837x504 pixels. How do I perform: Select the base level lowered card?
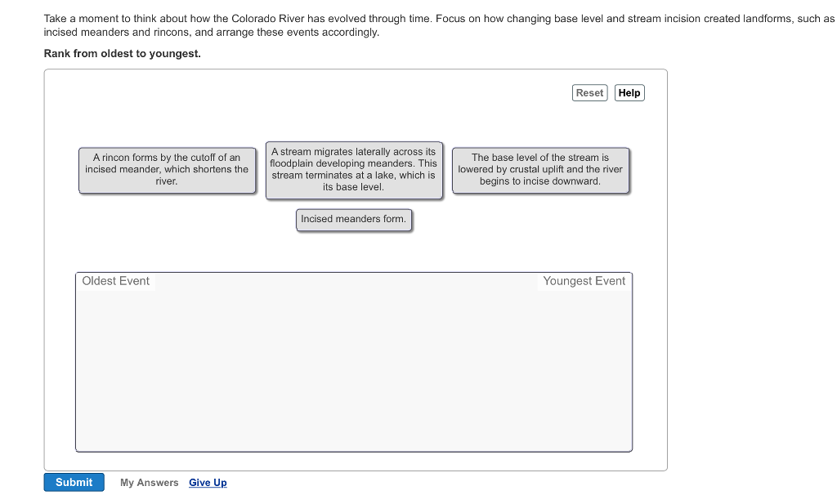(x=540, y=170)
